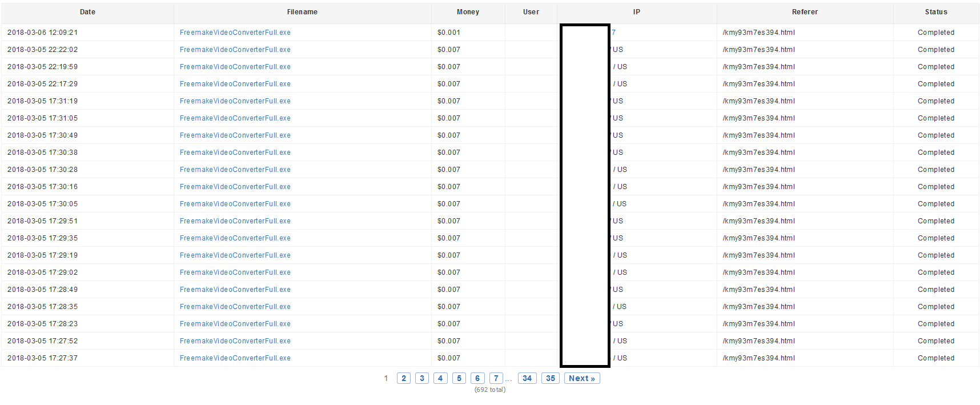Viewport: 980px width, 405px height.
Task: Go to last page 35
Action: 551,378
